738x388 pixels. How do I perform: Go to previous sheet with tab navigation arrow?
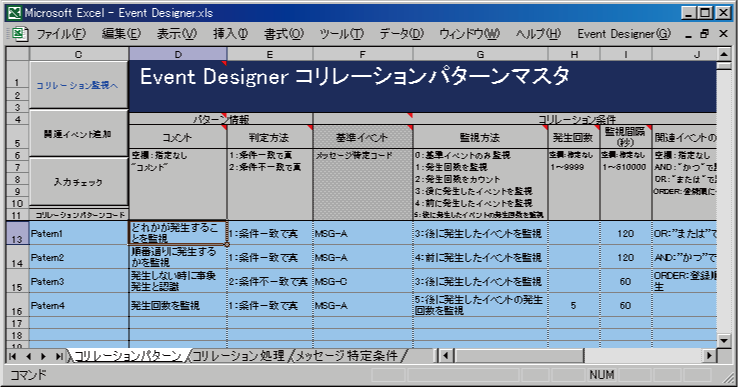(x=28, y=356)
